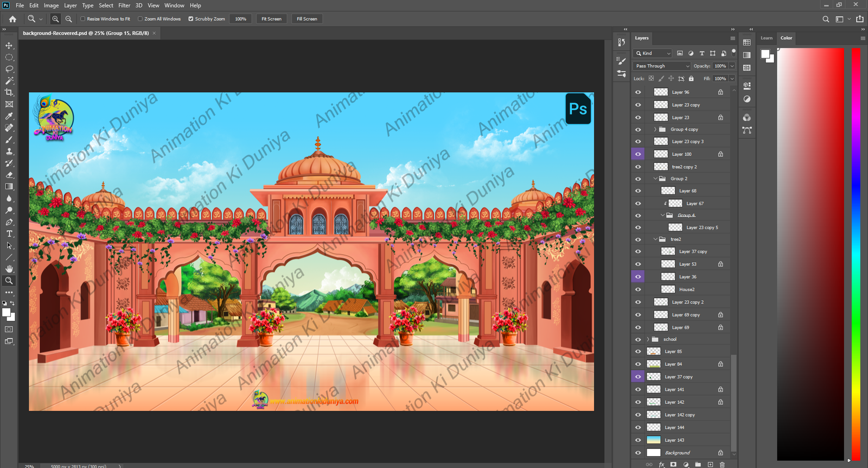Open the Kind filter dropdown
Viewport: 868px width, 468px height.
click(x=653, y=53)
